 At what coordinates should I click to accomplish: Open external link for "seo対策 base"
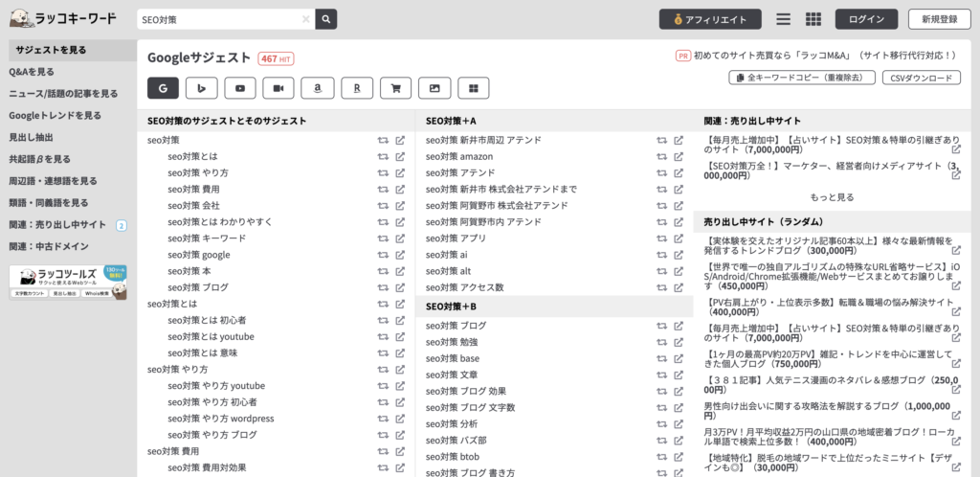tap(679, 358)
